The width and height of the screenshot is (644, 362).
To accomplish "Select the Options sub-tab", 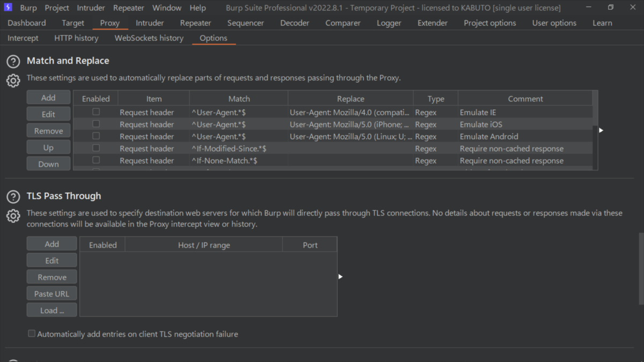I will (x=214, y=38).
